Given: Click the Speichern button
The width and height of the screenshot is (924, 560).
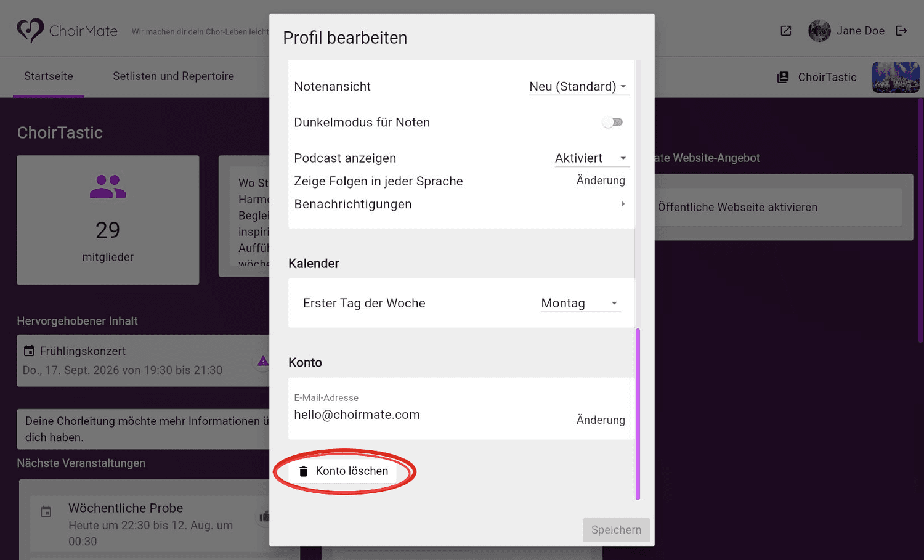Looking at the screenshot, I should 616,530.
